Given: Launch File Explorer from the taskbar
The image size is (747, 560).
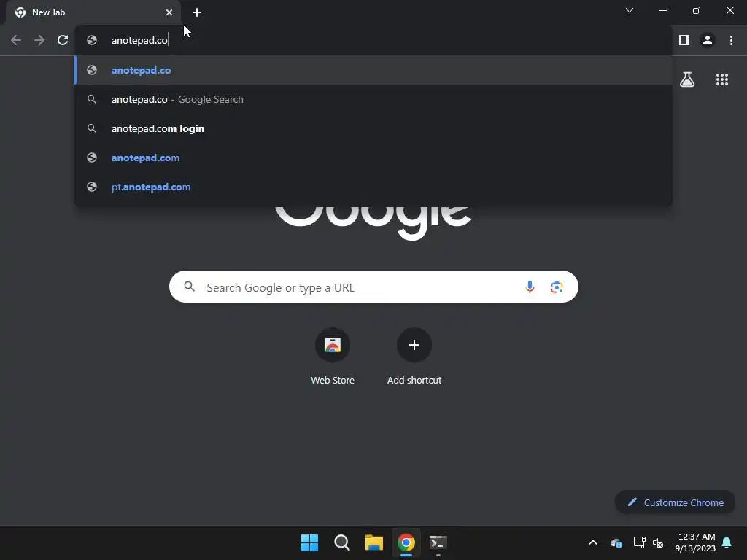Looking at the screenshot, I should pyautogui.click(x=374, y=542).
